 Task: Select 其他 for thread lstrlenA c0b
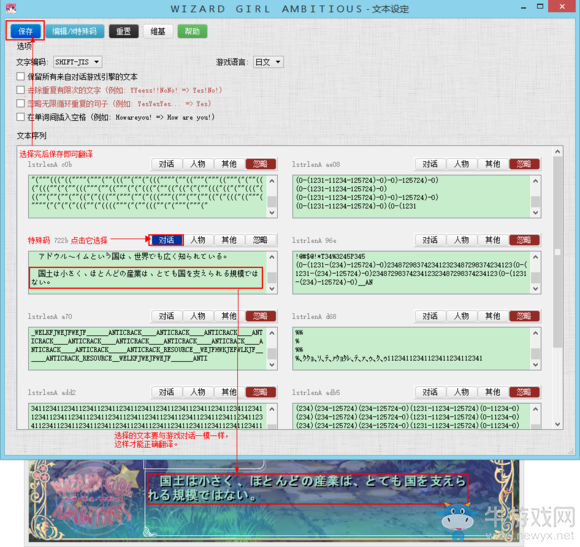[229, 164]
